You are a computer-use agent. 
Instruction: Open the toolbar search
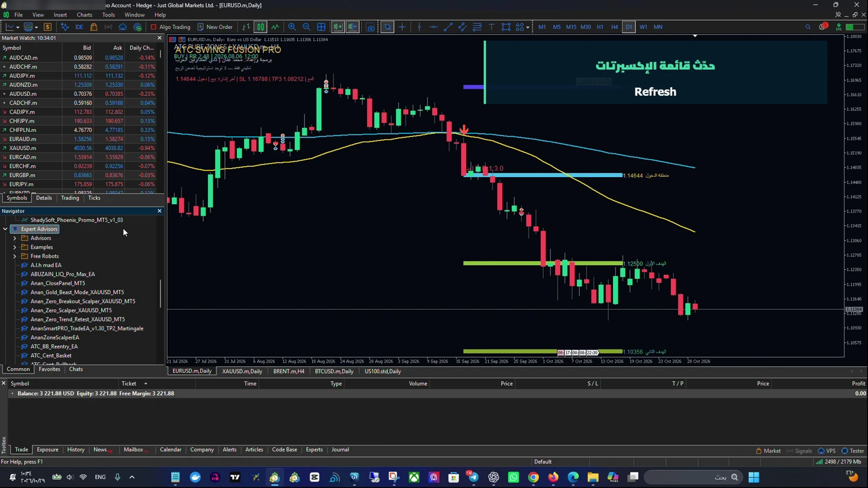point(808,27)
